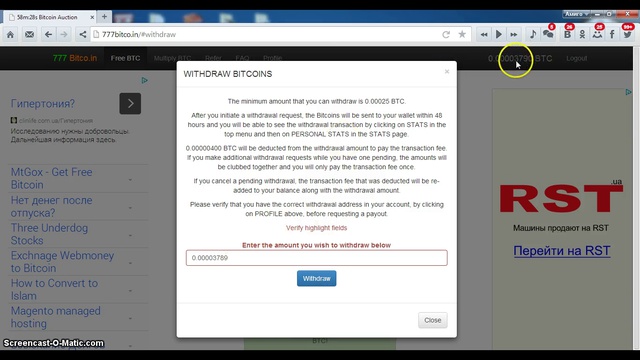640x360 pixels.
Task: Click the clinlife.com.ua ad source link
Action: coord(56,120)
